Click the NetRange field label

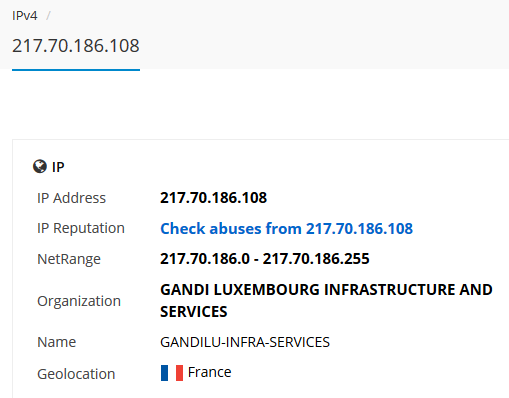[x=69, y=259]
